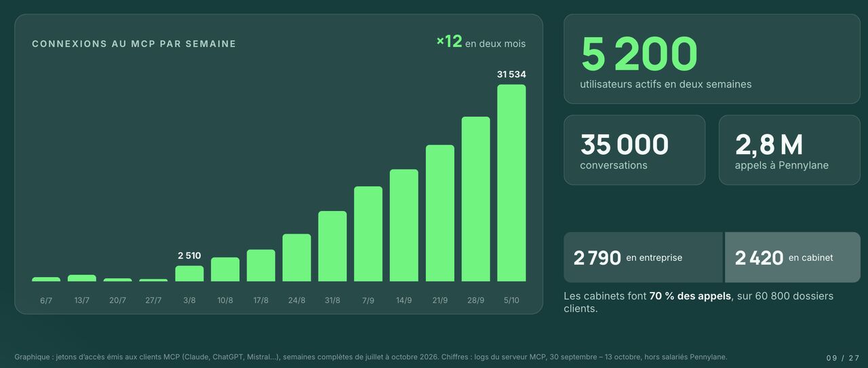The width and height of the screenshot is (868, 368).
Task: Click the tallest bar for week 5/10
Action: pyautogui.click(x=511, y=183)
